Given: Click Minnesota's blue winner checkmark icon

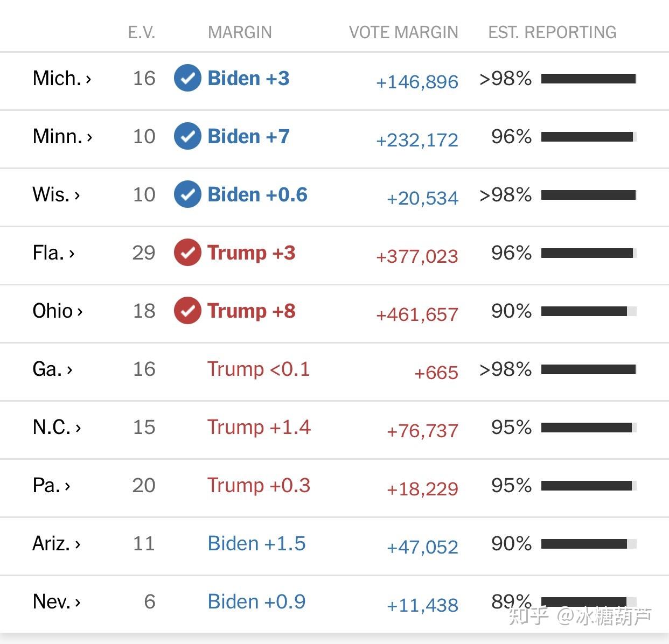Looking at the screenshot, I should [x=187, y=136].
